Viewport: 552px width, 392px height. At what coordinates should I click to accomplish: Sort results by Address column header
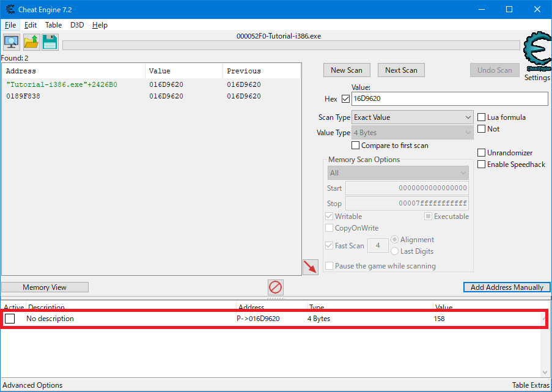73,71
